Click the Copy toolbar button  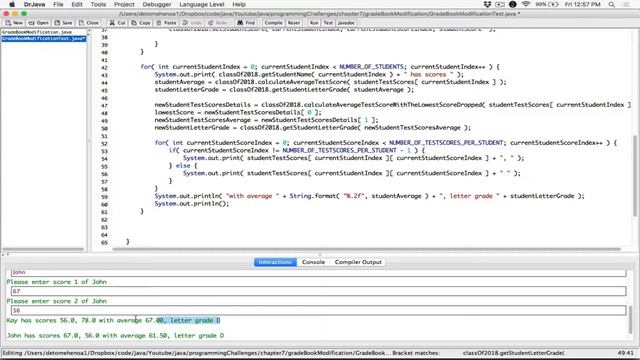tap(141, 23)
